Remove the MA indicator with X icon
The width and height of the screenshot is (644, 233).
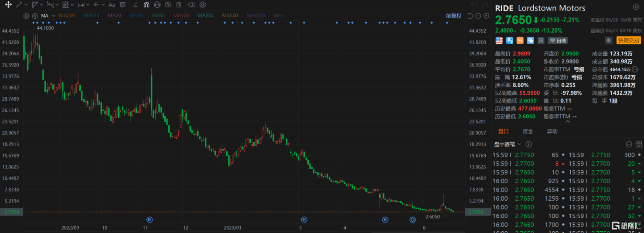coord(35,16)
